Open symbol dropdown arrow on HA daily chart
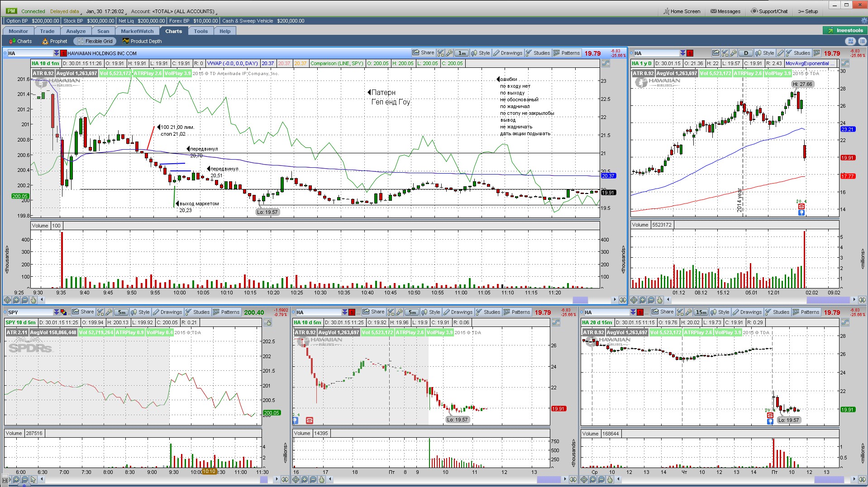 click(x=682, y=53)
